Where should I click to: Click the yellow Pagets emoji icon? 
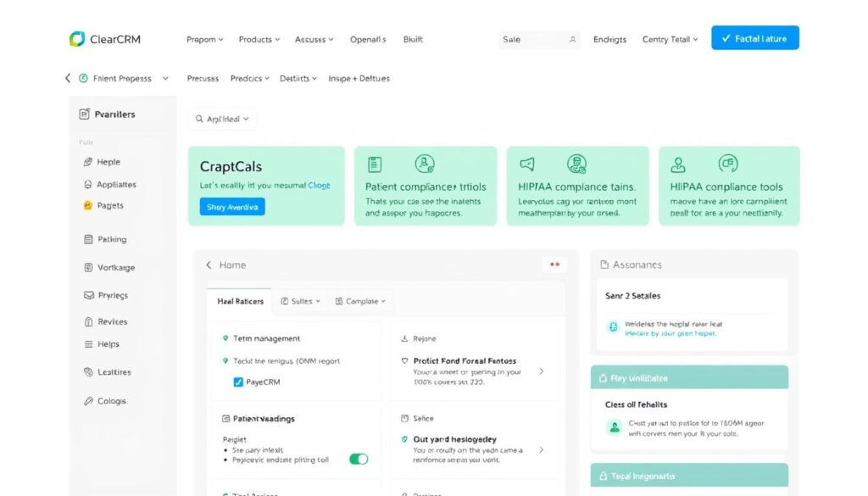pos(87,205)
